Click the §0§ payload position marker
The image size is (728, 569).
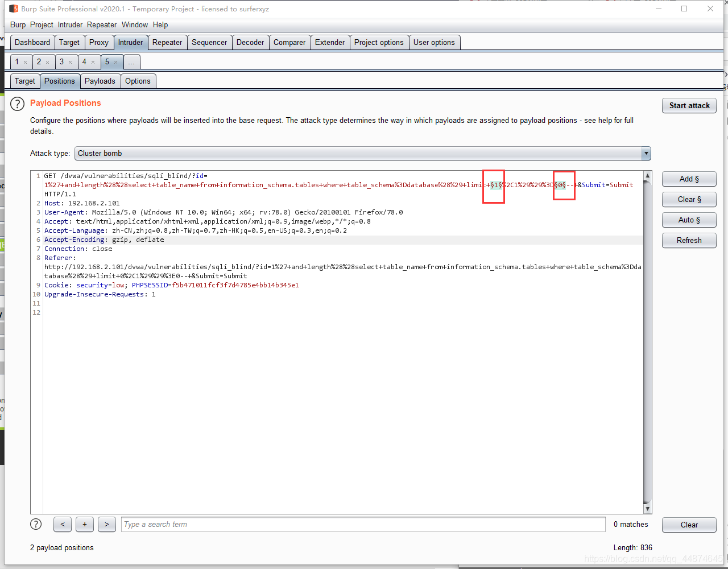(x=560, y=185)
